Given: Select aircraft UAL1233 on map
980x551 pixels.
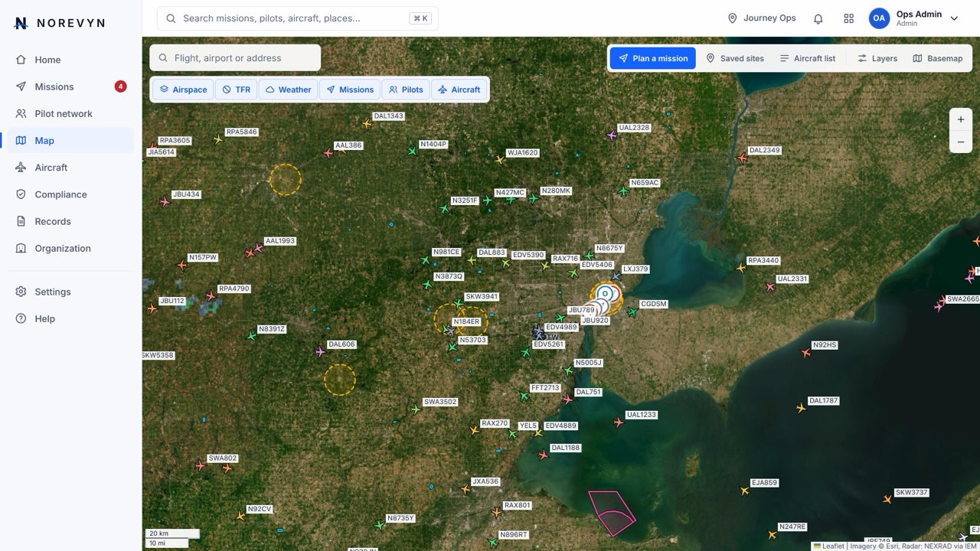Looking at the screenshot, I should point(618,422).
